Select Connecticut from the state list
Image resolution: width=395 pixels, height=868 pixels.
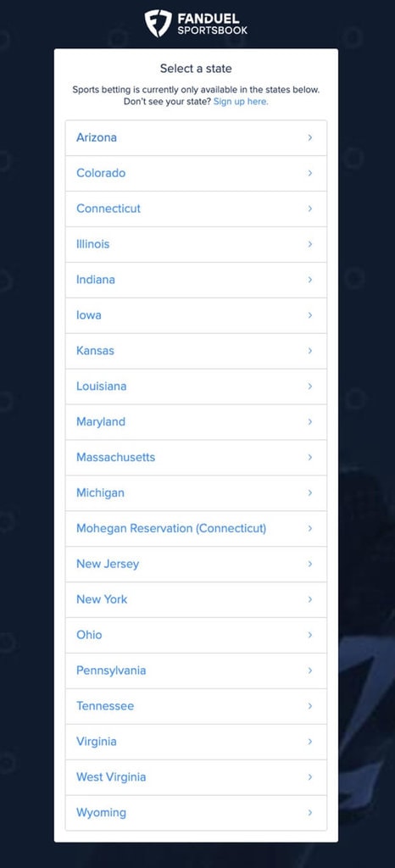tap(196, 209)
